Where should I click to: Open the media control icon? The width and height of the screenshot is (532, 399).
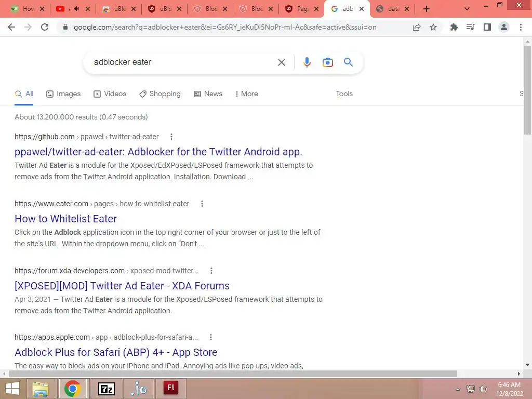pos(470,27)
